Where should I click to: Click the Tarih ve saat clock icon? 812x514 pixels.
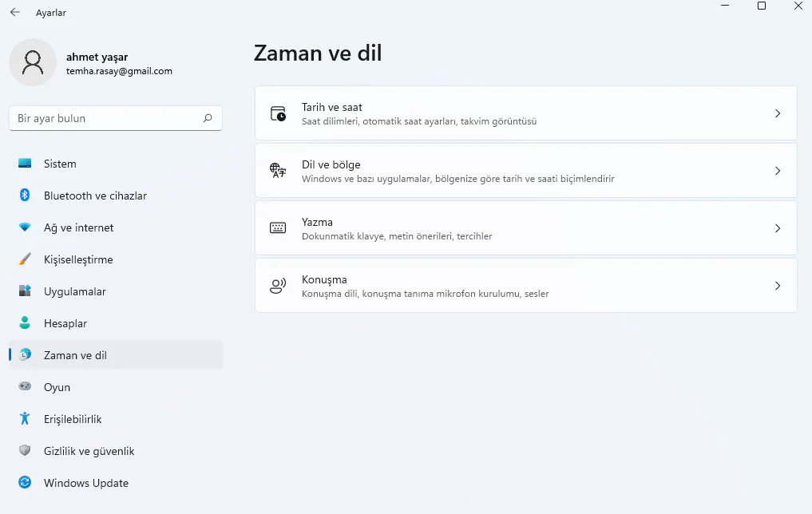click(277, 113)
